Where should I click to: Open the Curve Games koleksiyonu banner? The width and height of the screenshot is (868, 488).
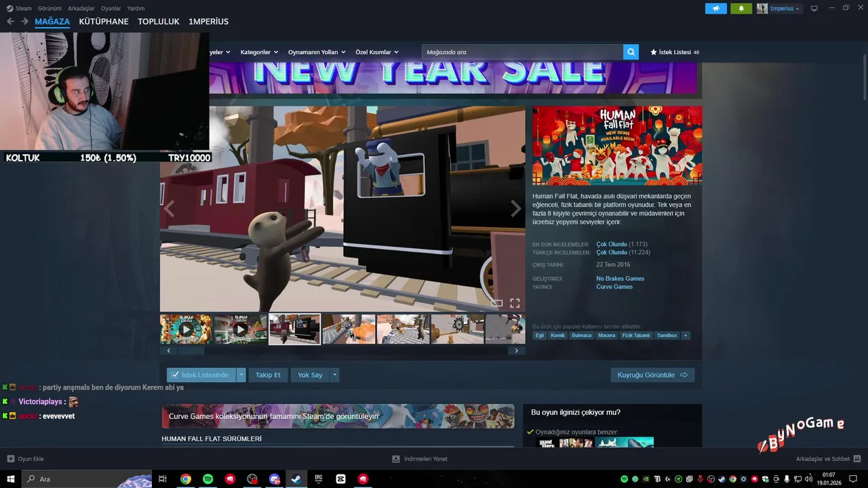click(x=338, y=416)
